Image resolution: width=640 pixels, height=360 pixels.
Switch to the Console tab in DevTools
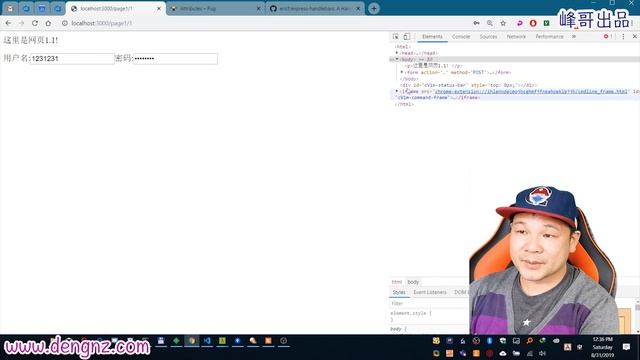[461, 37]
